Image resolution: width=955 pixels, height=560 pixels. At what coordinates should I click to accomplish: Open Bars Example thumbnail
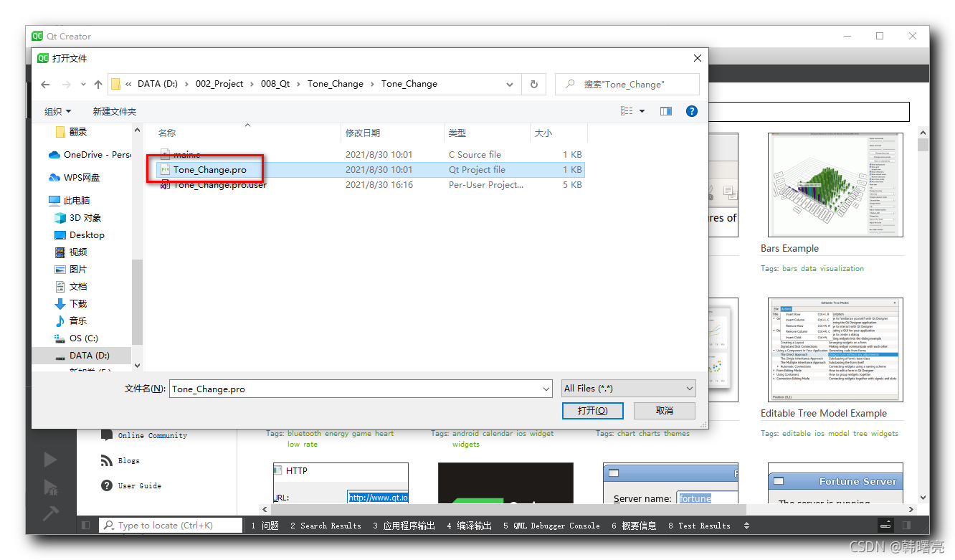(x=835, y=185)
